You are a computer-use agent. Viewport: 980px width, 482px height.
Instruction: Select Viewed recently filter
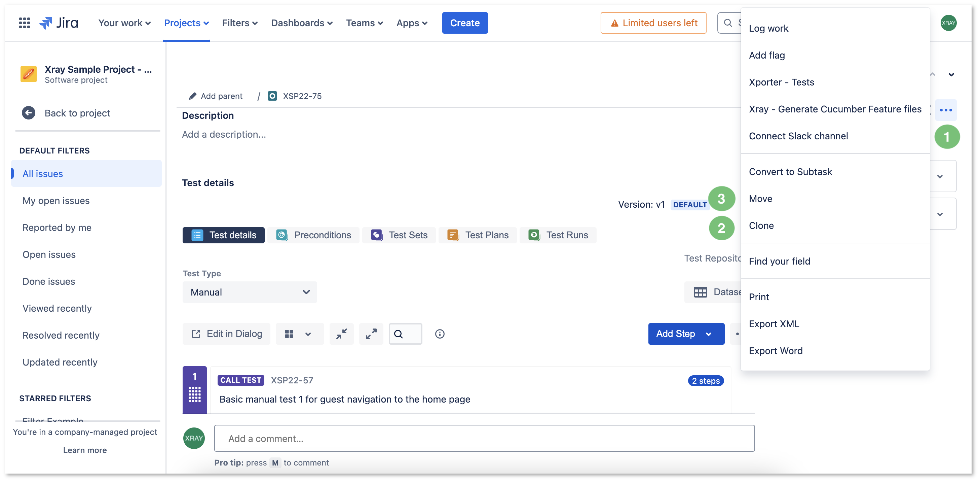(86, 308)
